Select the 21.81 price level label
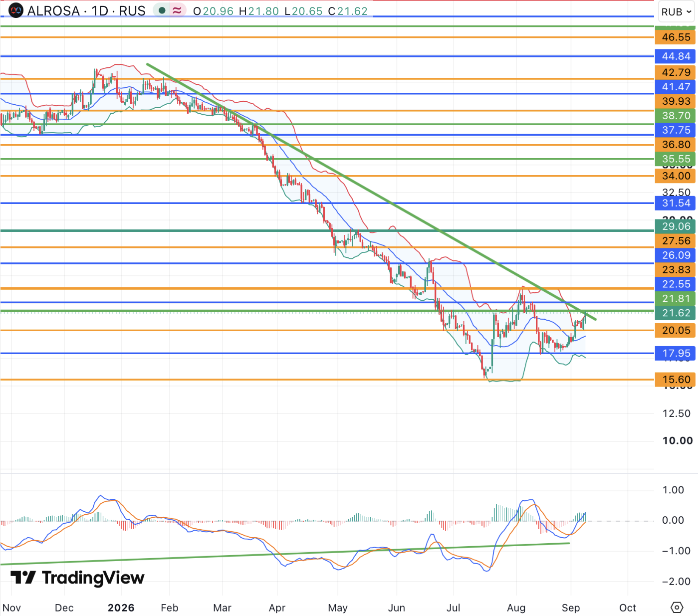The height and width of the screenshot is (616, 698). pos(676,299)
